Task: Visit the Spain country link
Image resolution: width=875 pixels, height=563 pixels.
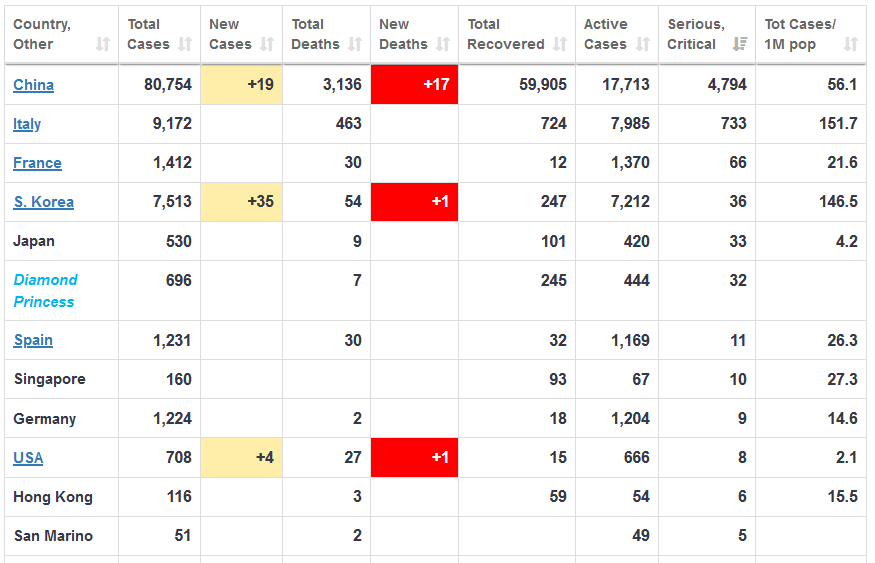Action: pos(33,340)
